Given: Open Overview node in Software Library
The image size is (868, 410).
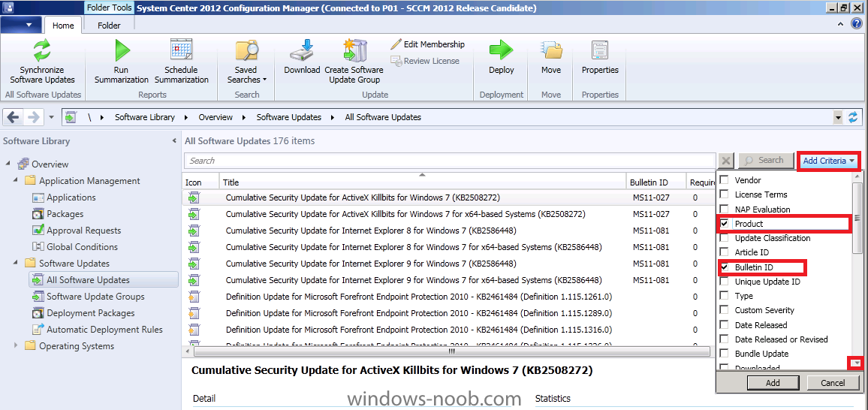Looking at the screenshot, I should click(x=50, y=164).
